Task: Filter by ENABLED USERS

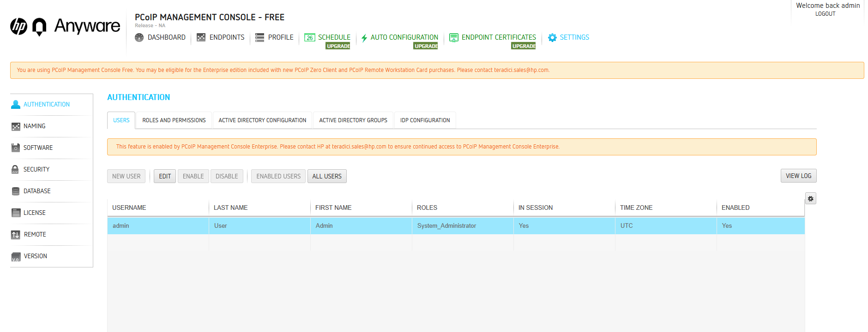Action: pos(278,176)
